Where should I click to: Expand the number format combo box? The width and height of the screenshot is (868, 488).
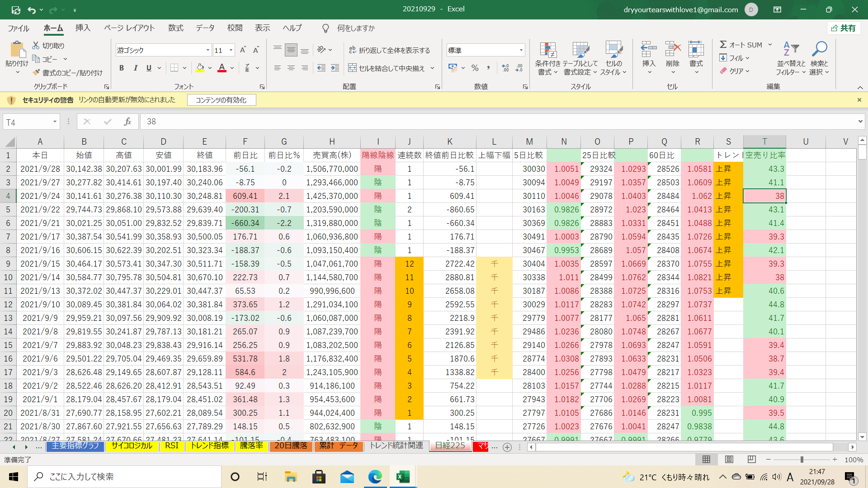pyautogui.click(x=521, y=50)
